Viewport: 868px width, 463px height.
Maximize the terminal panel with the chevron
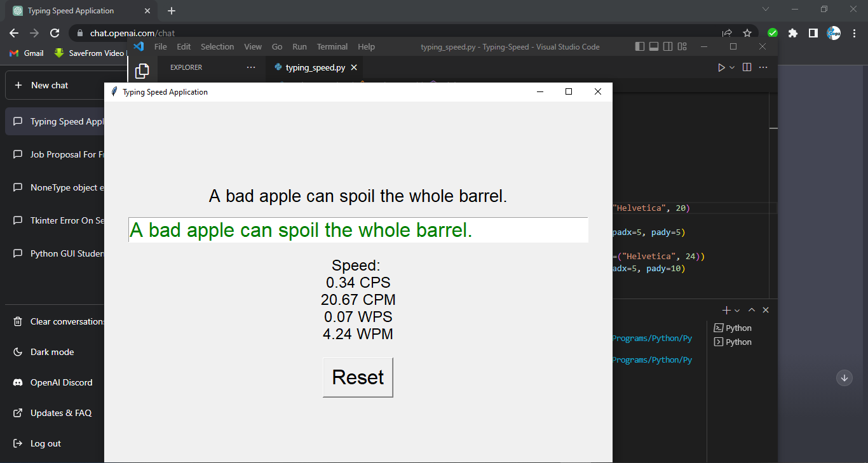[752, 310]
